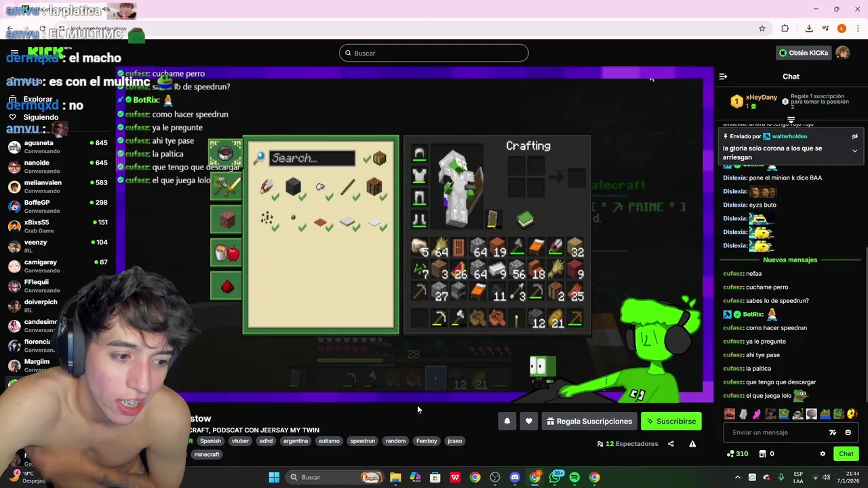868x488 pixels.
Task: Open Chrome downloads icon
Action: coord(809,28)
